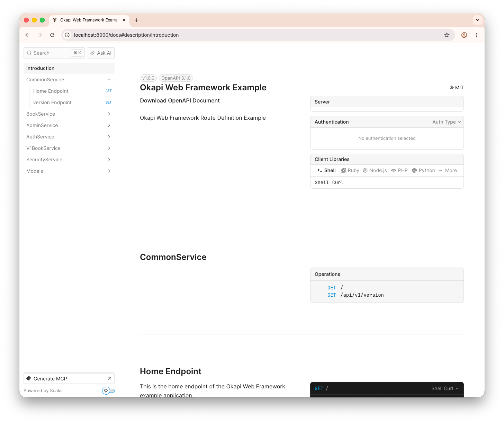Open the GET / operation link

click(x=335, y=288)
